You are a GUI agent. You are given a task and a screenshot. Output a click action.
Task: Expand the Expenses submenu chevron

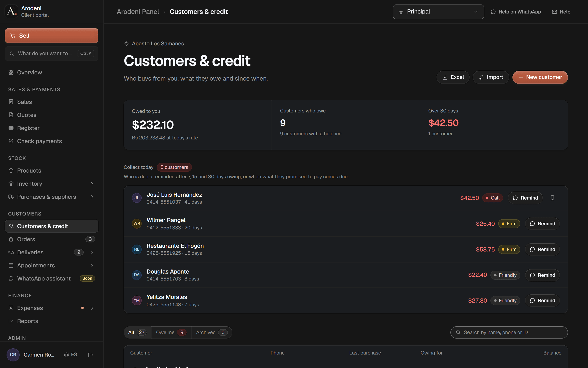coord(92,308)
